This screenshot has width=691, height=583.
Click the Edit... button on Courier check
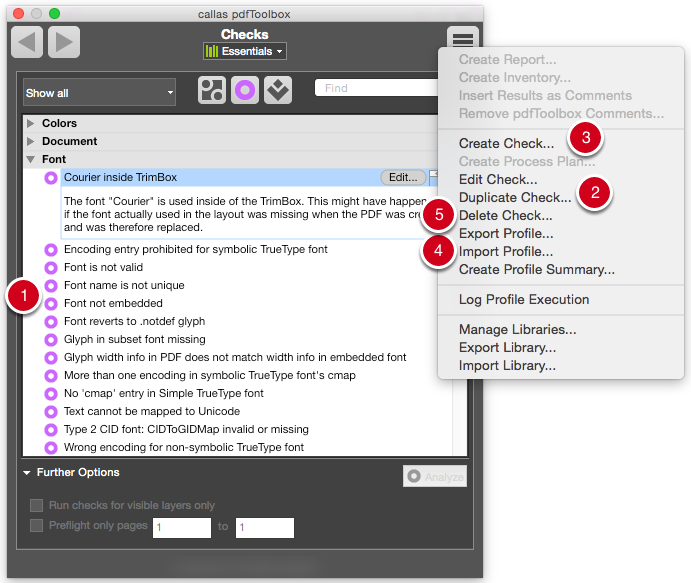click(403, 178)
